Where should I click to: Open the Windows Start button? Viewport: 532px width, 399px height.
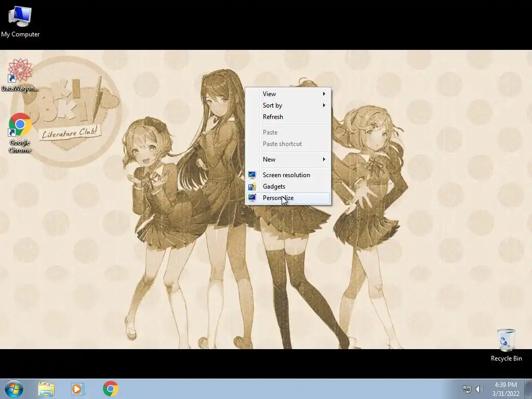point(14,389)
